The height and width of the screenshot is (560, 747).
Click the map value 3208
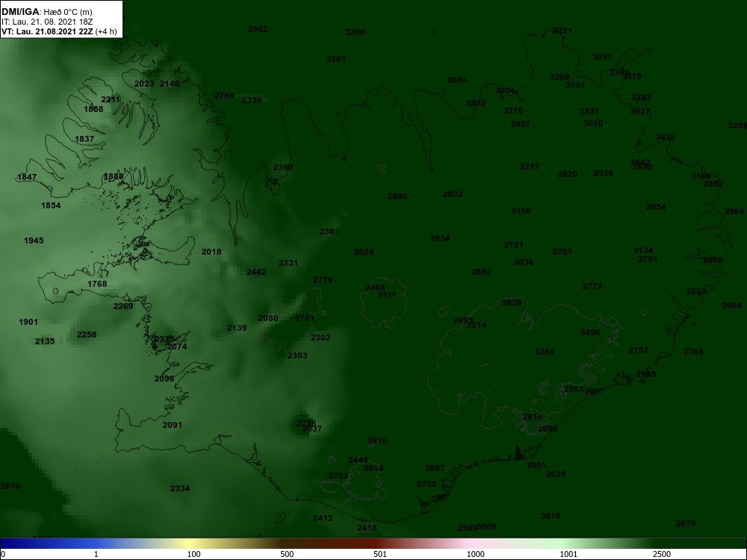355,32
